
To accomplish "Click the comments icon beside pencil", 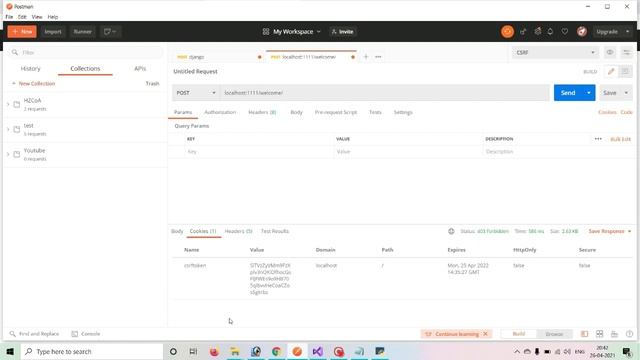I will pos(625,71).
